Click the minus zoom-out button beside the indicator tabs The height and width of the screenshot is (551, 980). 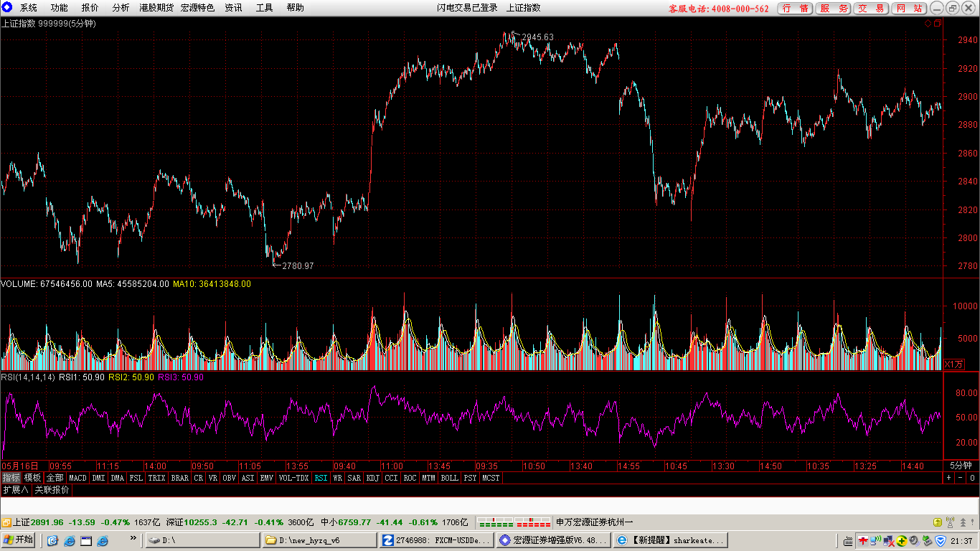coord(961,478)
